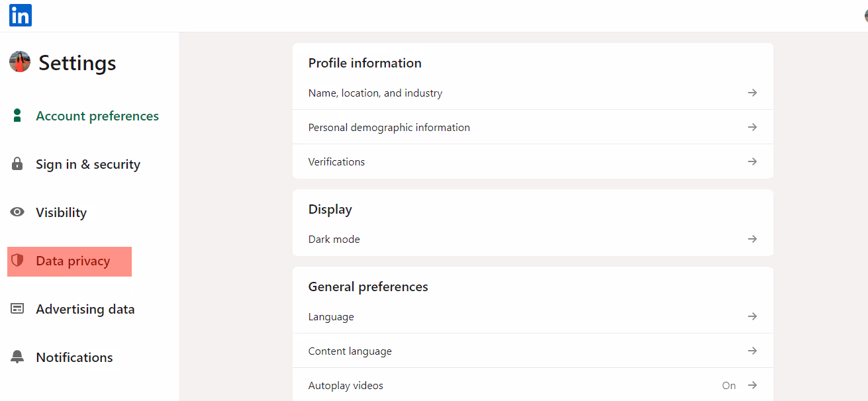
Task: Click the lock icon next to Sign in & security
Action: point(17,163)
